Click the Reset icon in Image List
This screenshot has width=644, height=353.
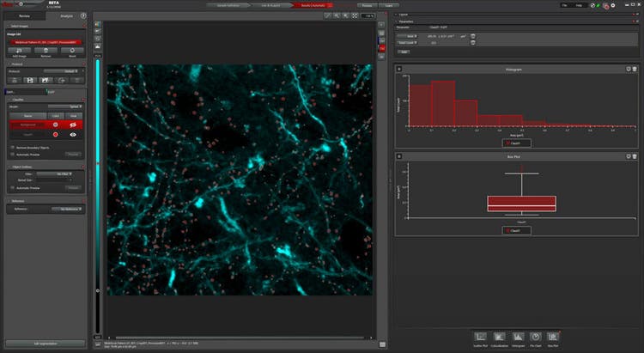pos(72,51)
